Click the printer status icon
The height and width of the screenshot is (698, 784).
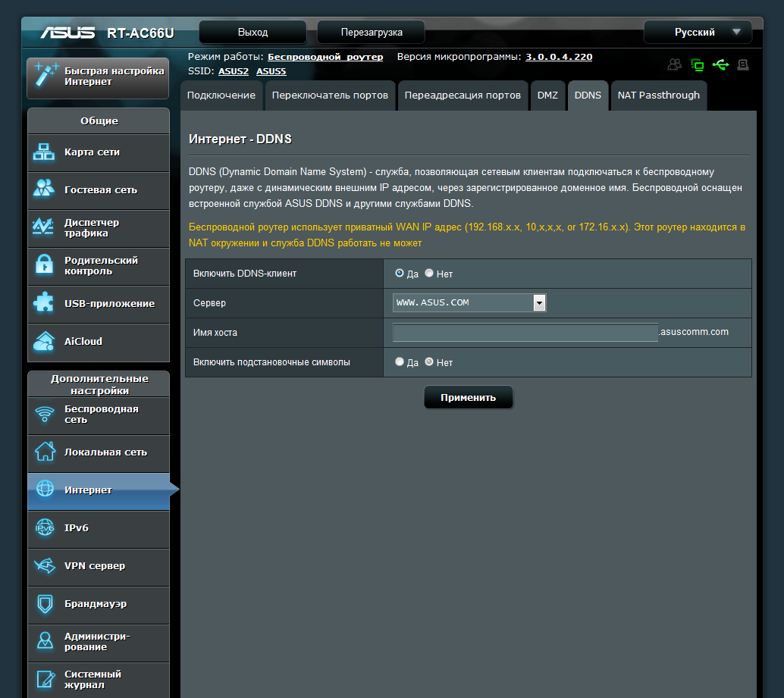click(x=744, y=64)
